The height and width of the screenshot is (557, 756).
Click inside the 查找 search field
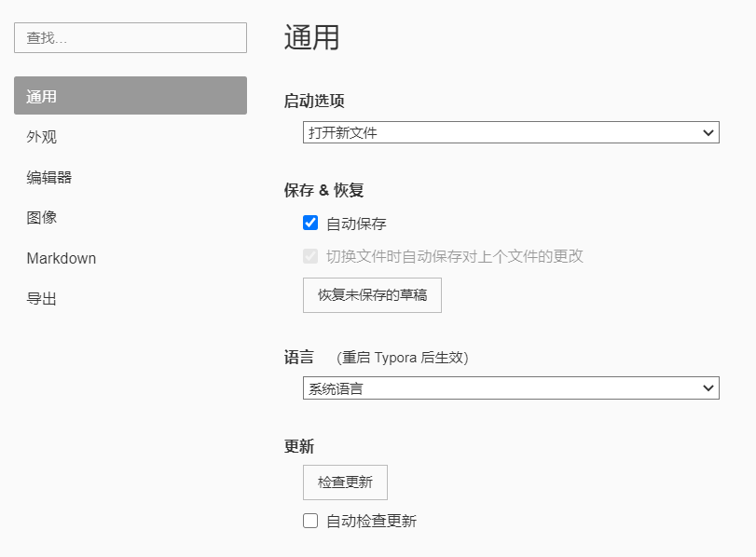tap(130, 37)
